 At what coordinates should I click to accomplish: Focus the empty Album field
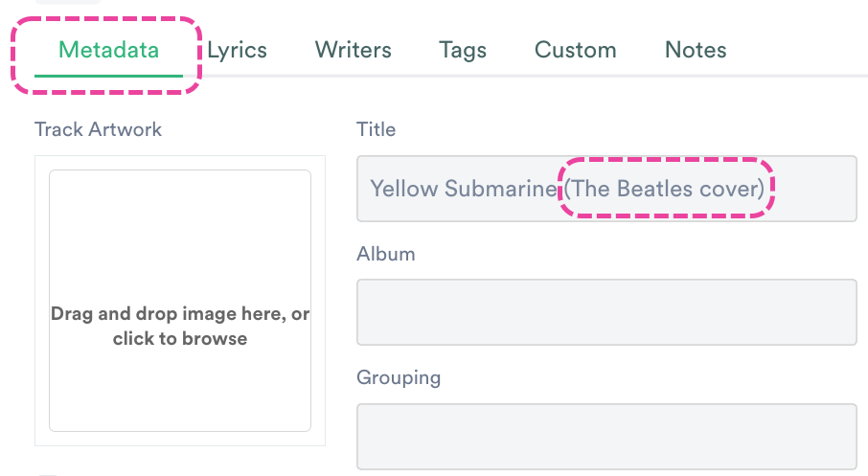pos(606,312)
